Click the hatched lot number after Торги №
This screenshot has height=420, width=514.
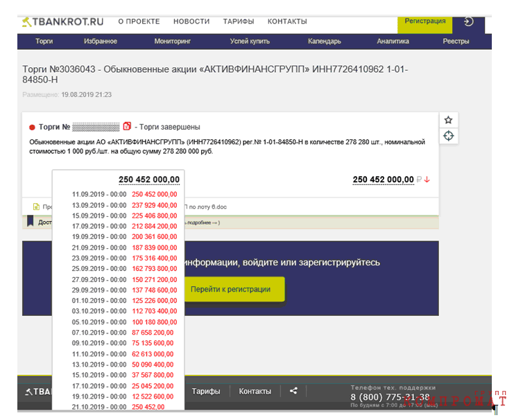point(96,127)
